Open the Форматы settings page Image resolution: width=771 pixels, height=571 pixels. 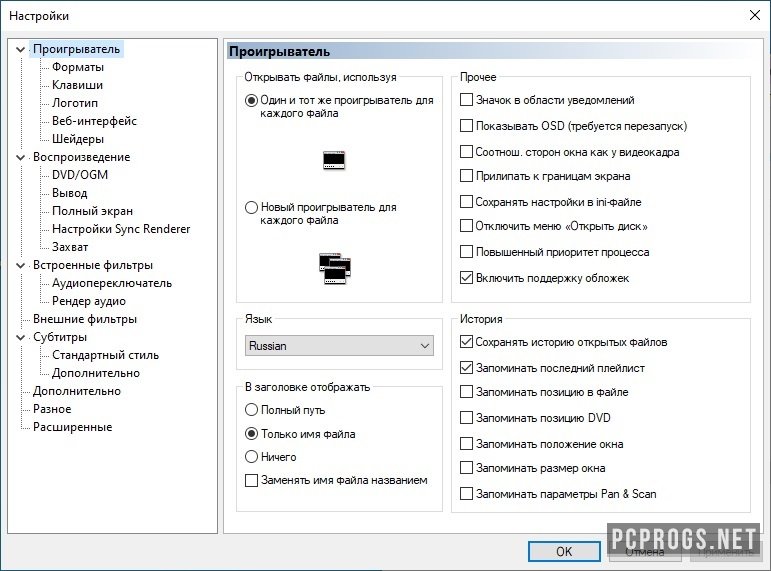pos(77,67)
